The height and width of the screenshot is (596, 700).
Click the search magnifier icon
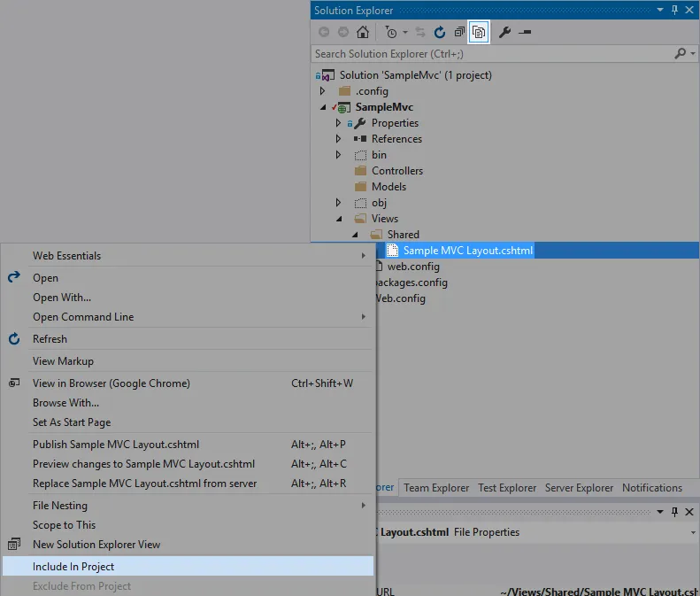[x=680, y=54]
